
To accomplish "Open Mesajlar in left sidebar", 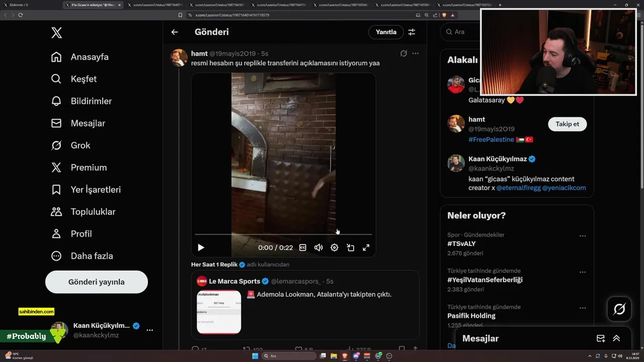I will point(78,123).
